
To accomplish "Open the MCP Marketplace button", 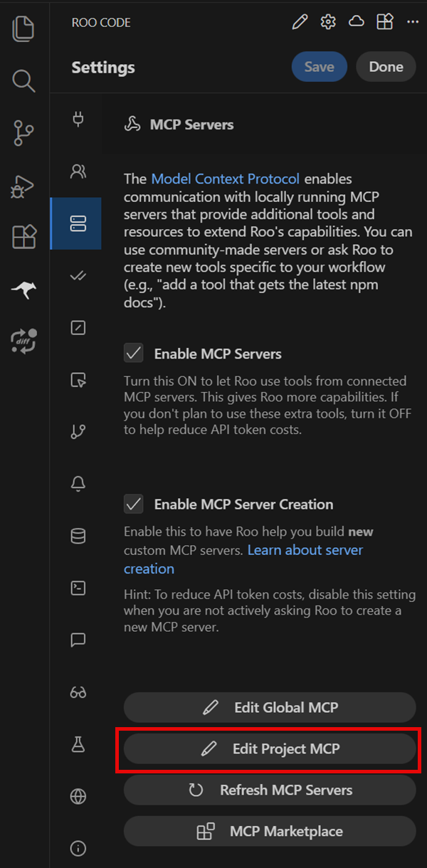I will click(x=270, y=831).
